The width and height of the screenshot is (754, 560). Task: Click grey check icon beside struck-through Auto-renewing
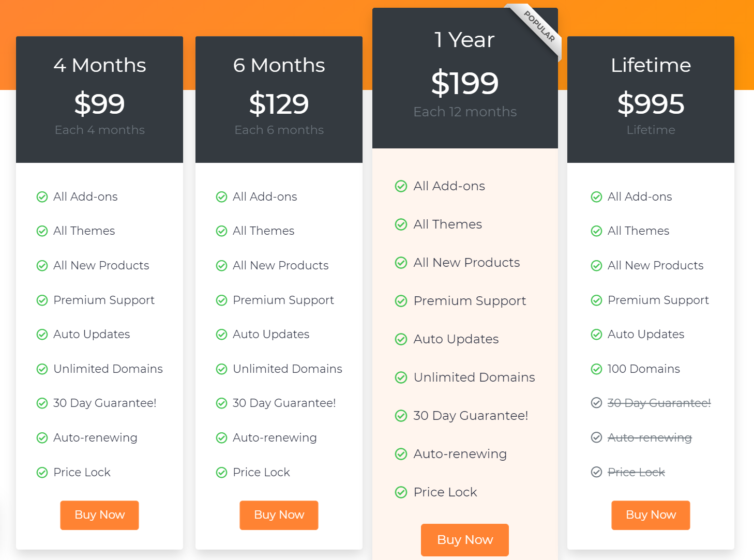tap(596, 438)
